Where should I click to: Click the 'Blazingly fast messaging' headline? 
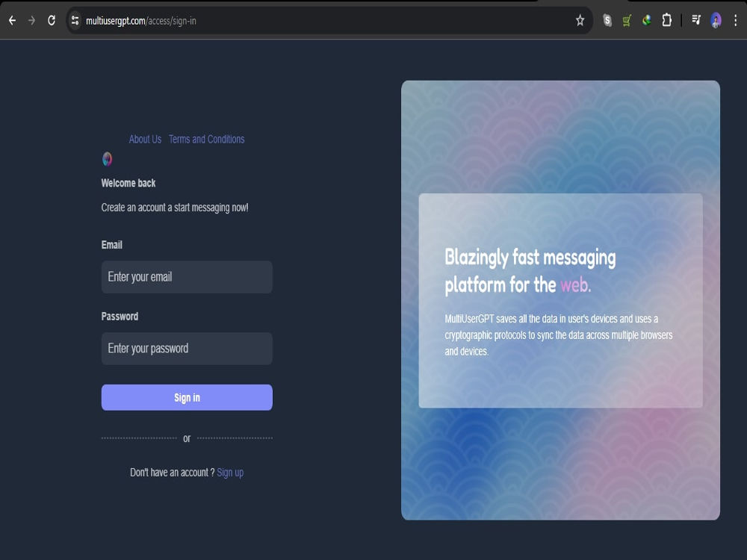pos(530,258)
